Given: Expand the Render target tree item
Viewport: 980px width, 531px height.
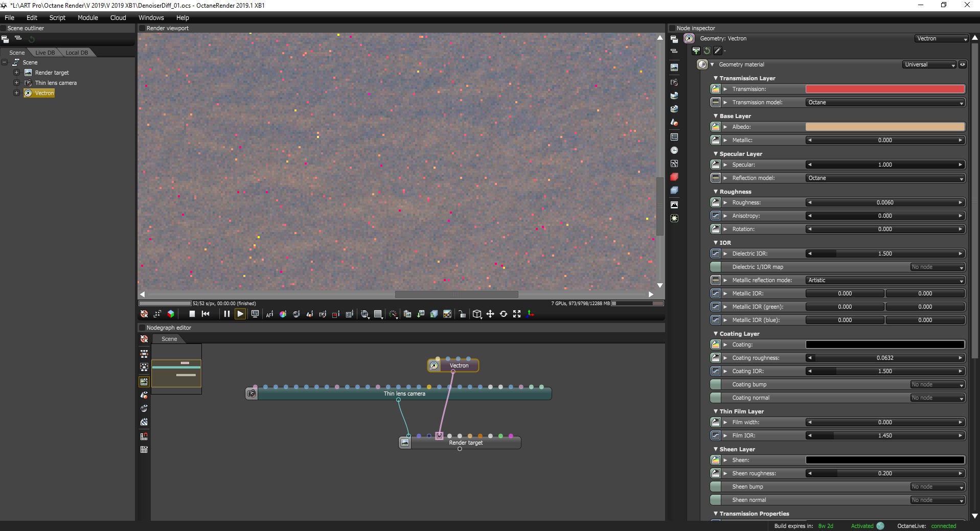Looking at the screenshot, I should (x=16, y=73).
